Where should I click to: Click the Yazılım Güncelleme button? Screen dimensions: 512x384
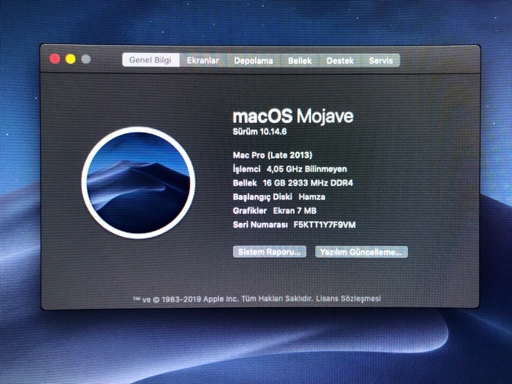click(x=361, y=252)
